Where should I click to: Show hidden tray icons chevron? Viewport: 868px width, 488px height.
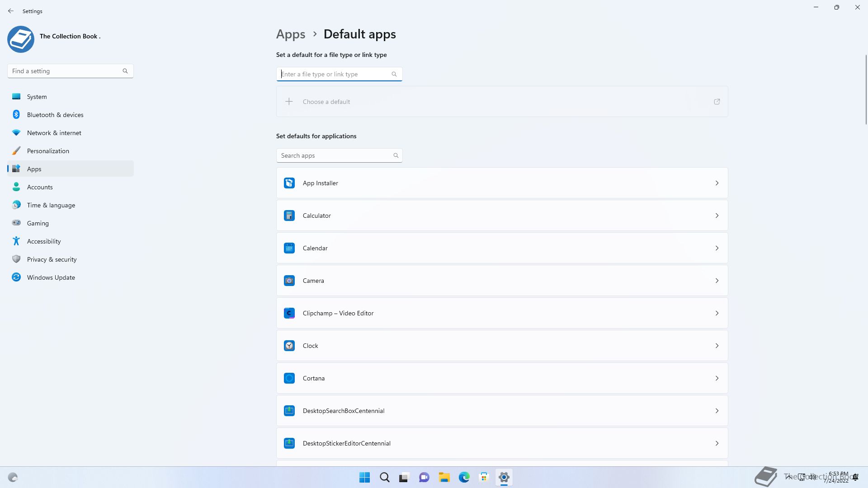pyautogui.click(x=789, y=477)
